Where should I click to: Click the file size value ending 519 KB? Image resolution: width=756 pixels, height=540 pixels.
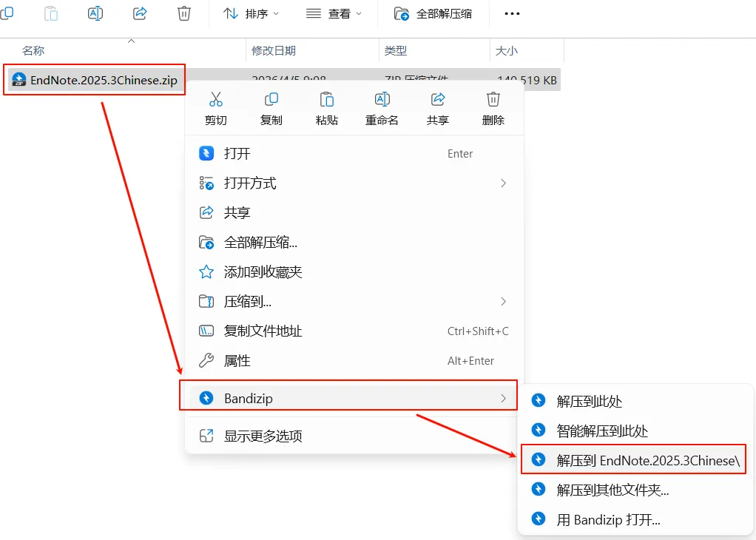point(527,80)
